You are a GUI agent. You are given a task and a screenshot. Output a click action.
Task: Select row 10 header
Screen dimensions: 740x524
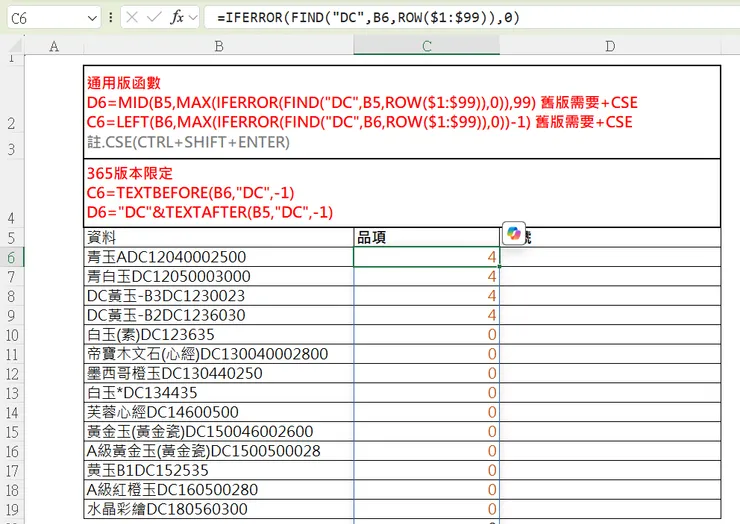click(12, 335)
